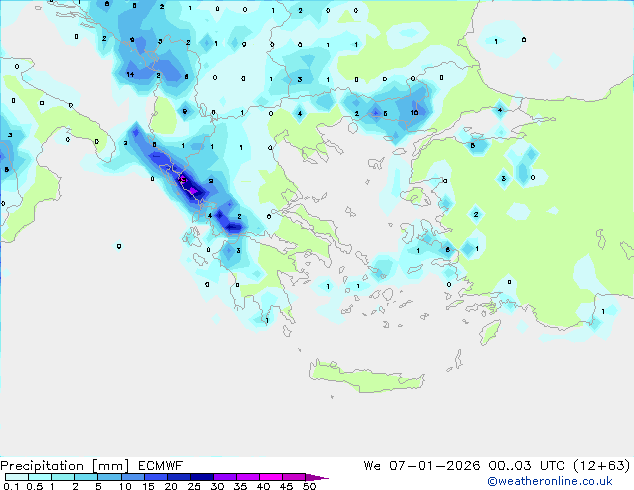
Task: Click the '(12+63)' forecast step text
Action: [x=602, y=466]
